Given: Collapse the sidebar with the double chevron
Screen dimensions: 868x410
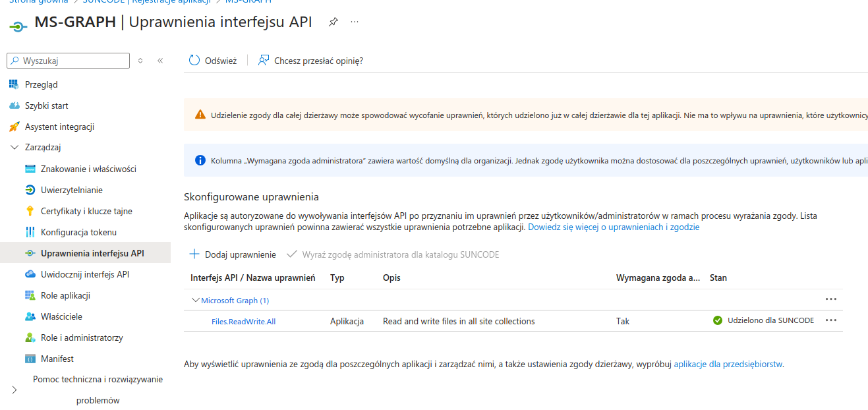Looking at the screenshot, I should (x=160, y=61).
